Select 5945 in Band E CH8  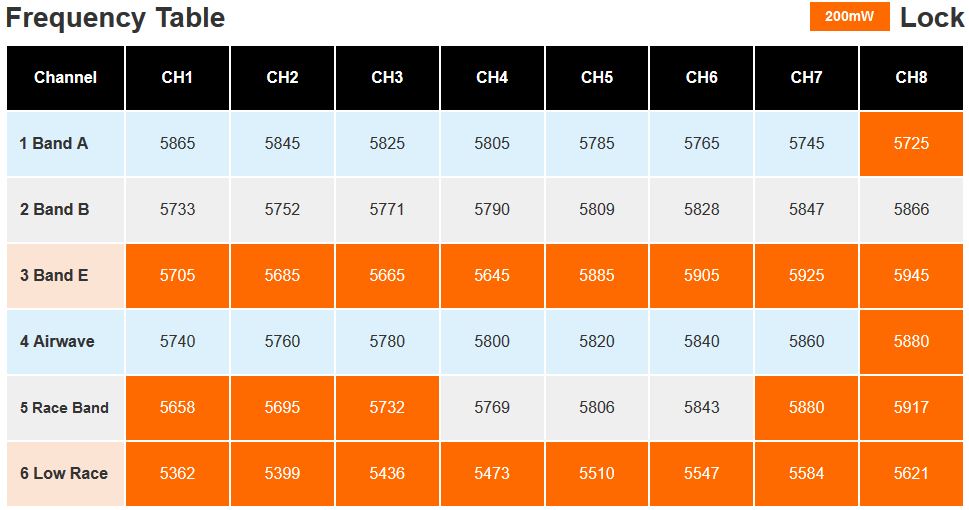point(911,276)
